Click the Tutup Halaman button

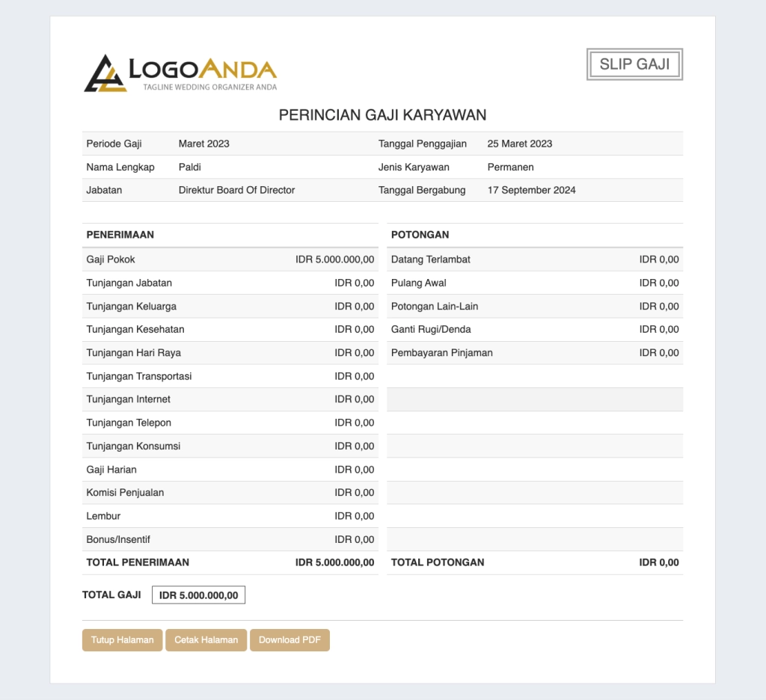point(122,640)
